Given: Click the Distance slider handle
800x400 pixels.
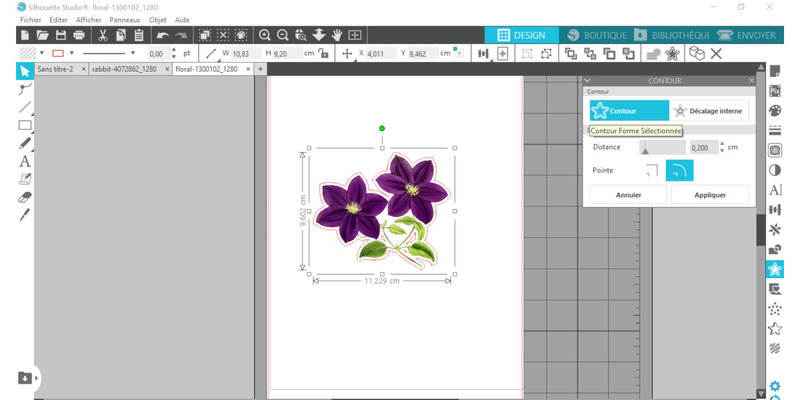Looking at the screenshot, I should pos(645,150).
